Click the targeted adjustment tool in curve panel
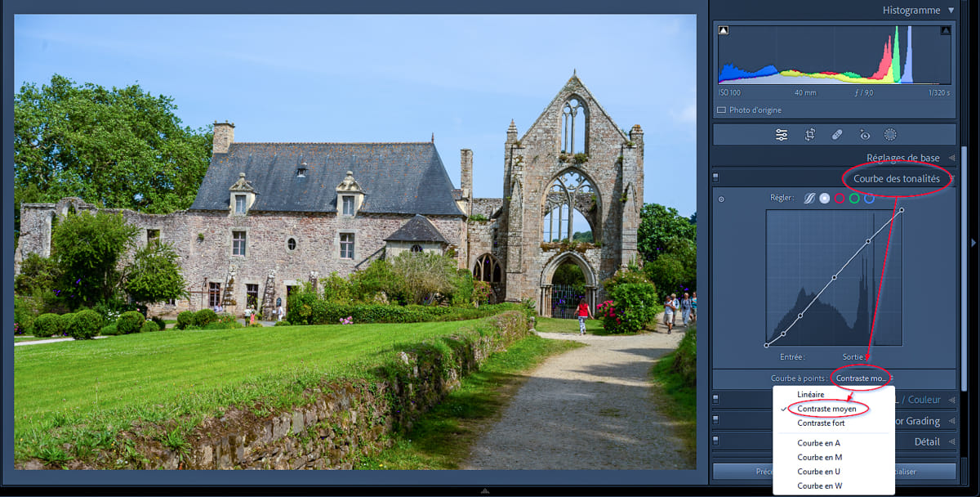The height and width of the screenshot is (497, 980). click(x=721, y=199)
